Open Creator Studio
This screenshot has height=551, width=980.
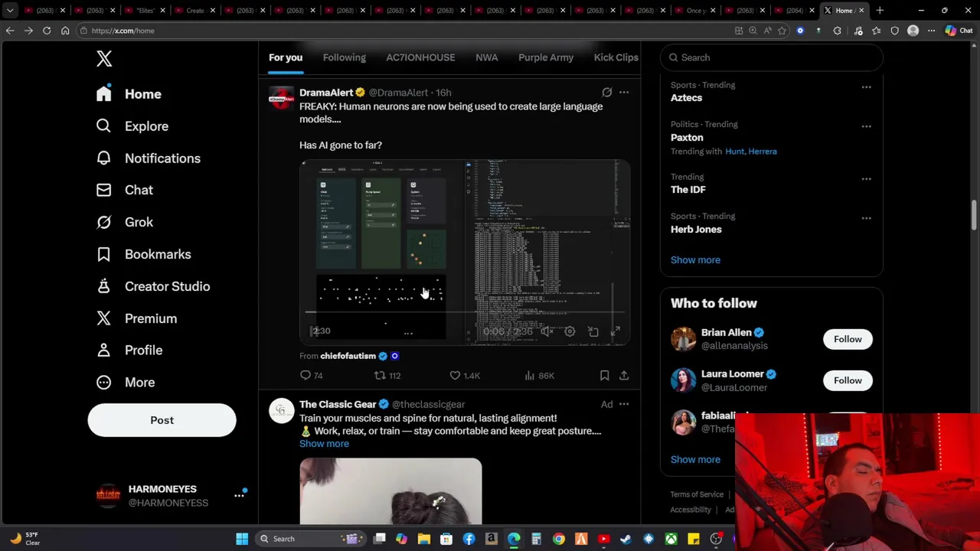click(152, 286)
